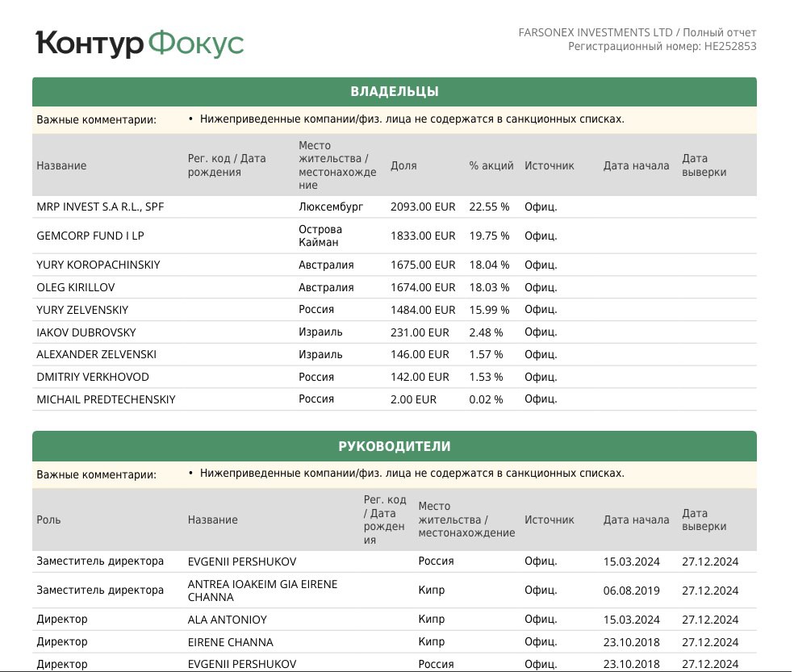Viewport: 794px width, 672px height.
Task: Select the MRP INVEST S.A R.L., SPF owner
Action: [x=94, y=207]
